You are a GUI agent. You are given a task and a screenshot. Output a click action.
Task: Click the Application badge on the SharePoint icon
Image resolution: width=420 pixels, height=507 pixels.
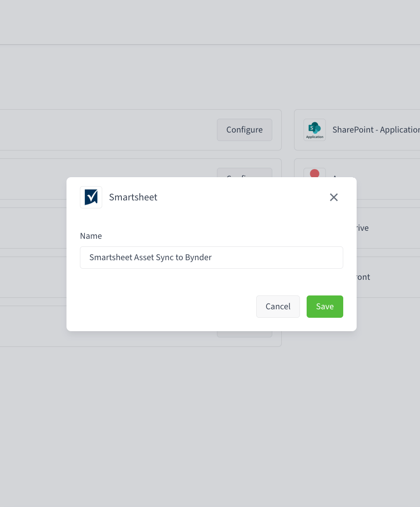pos(315,137)
